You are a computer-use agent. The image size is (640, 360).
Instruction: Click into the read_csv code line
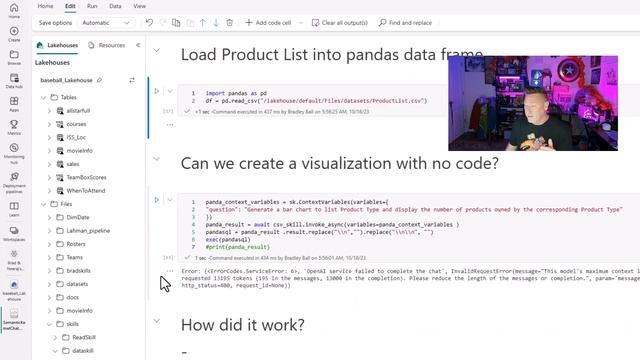[x=316, y=101]
